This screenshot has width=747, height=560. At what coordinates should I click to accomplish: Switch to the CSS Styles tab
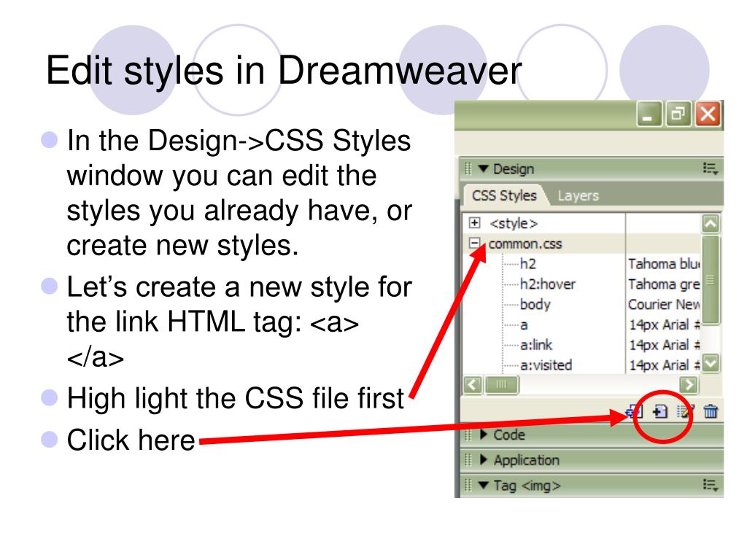pyautogui.click(x=504, y=195)
